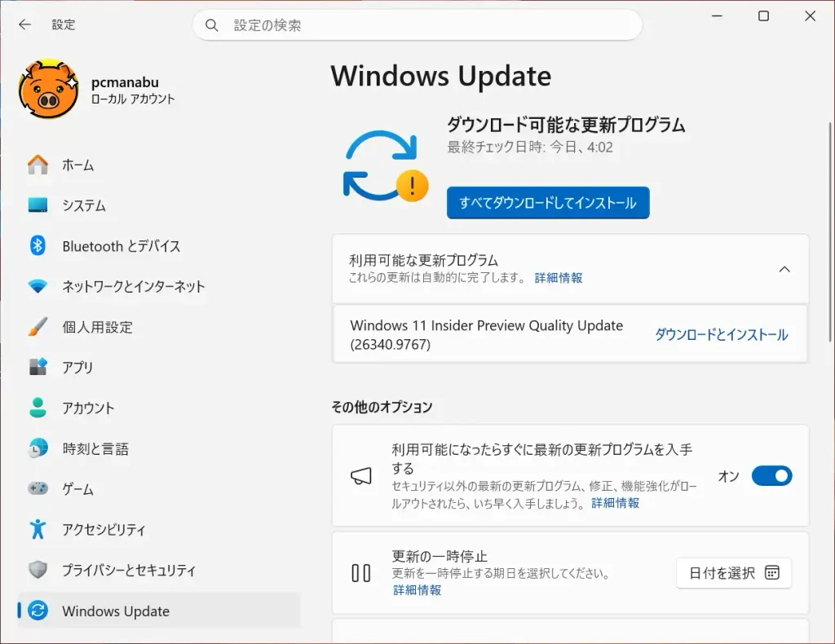Viewport: 835px width, 644px height.
Task: Click the Home house icon
Action: (38, 165)
